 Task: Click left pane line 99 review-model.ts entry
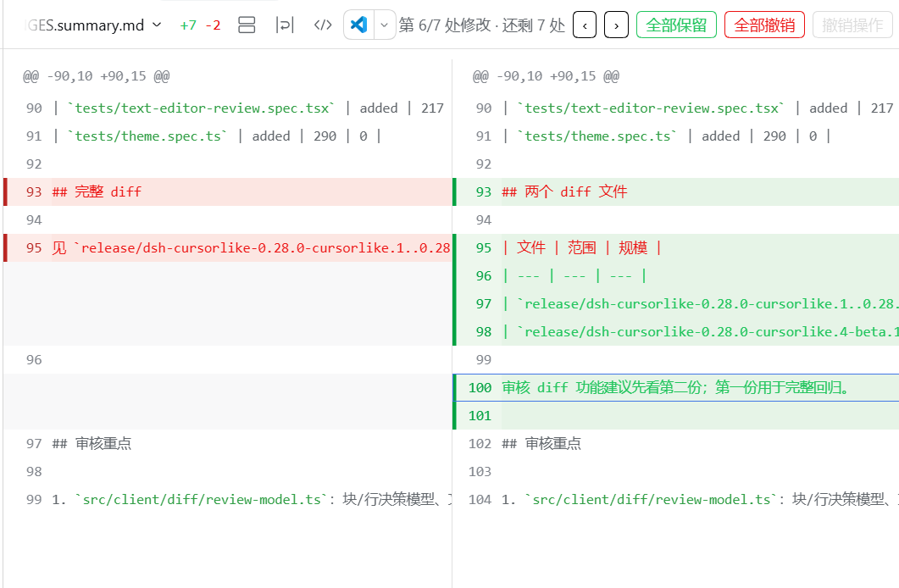pos(228,500)
